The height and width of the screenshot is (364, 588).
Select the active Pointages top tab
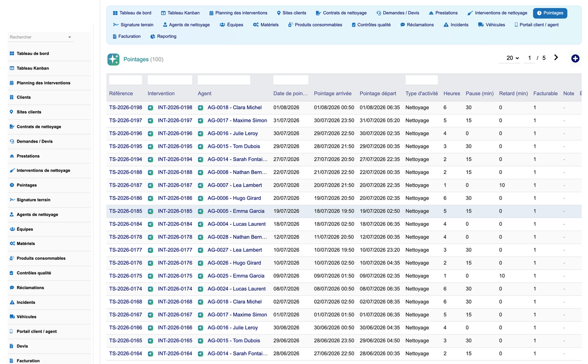pos(550,13)
